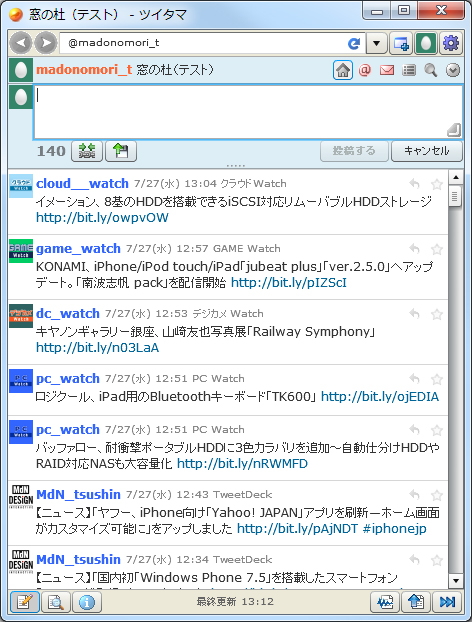Favorite the dc_watch tweet star
Screen dimensions: 472x622
coord(437,314)
